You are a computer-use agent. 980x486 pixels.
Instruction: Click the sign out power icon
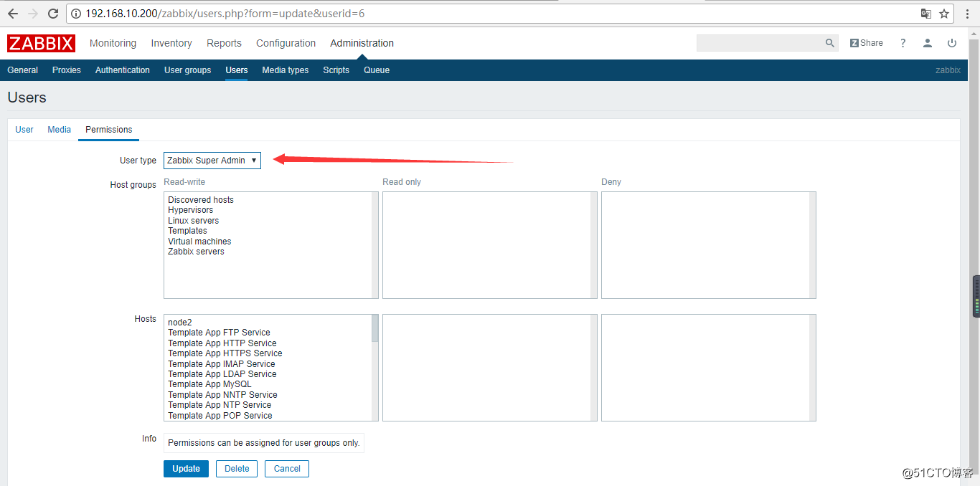point(952,43)
